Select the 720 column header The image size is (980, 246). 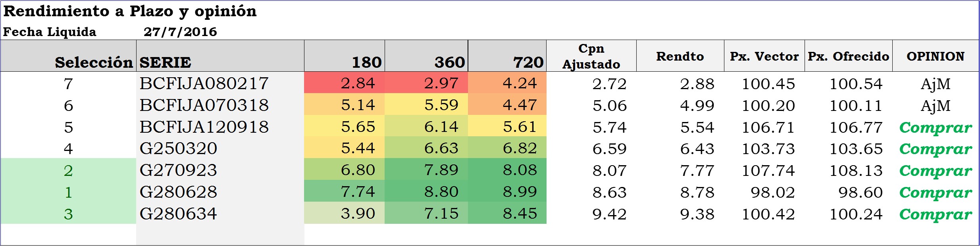(x=528, y=62)
